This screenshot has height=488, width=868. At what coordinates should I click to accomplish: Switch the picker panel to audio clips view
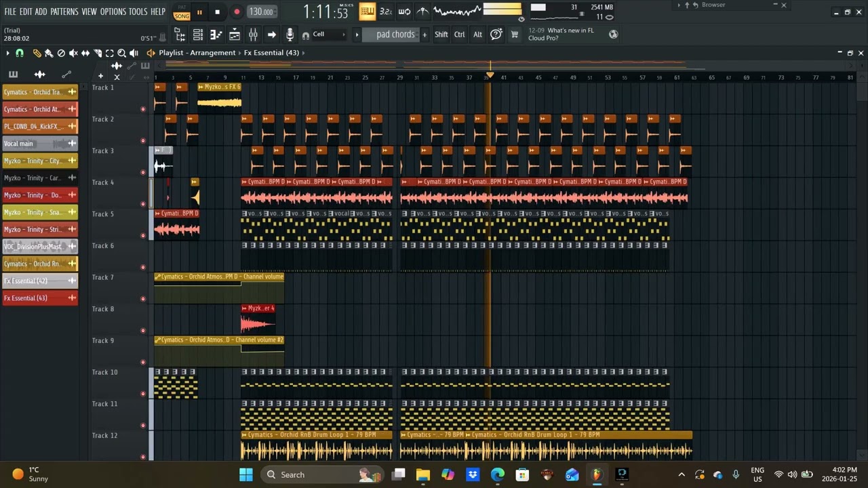pos(39,75)
